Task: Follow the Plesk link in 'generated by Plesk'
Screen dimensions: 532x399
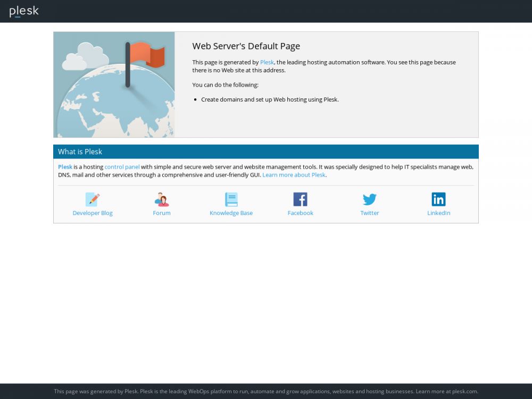Action: [267, 62]
